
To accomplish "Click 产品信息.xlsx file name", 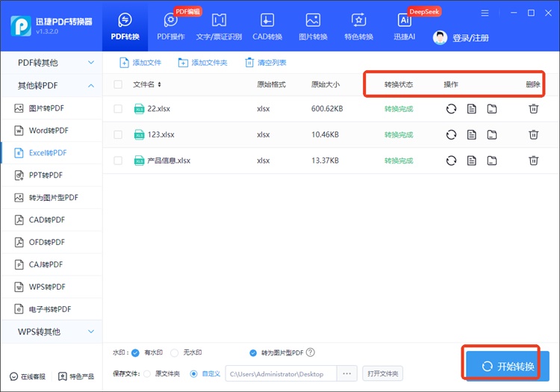I will (x=169, y=161).
